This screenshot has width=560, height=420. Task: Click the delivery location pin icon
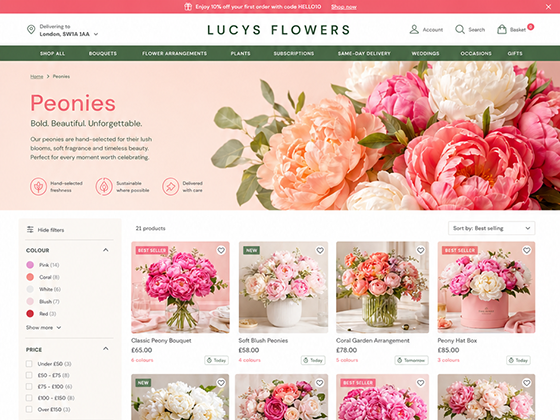coord(31,30)
